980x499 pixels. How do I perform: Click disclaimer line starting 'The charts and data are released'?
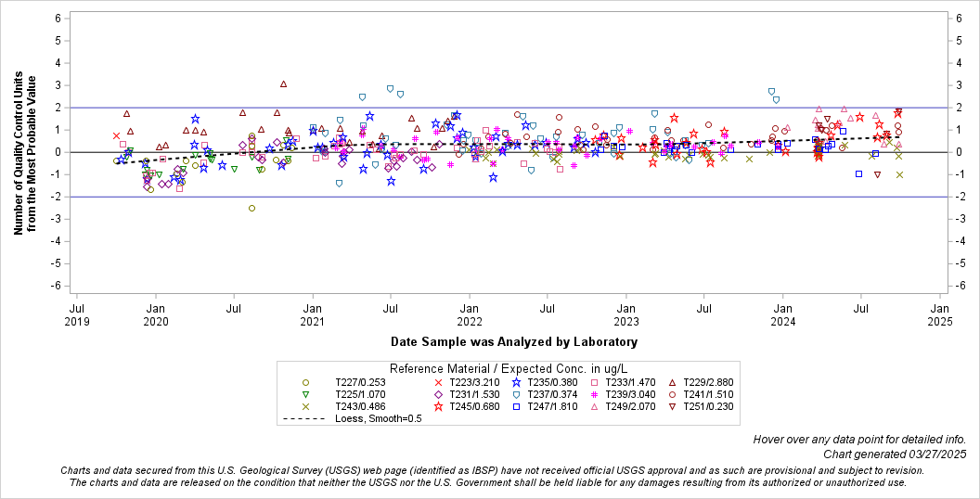(x=488, y=482)
